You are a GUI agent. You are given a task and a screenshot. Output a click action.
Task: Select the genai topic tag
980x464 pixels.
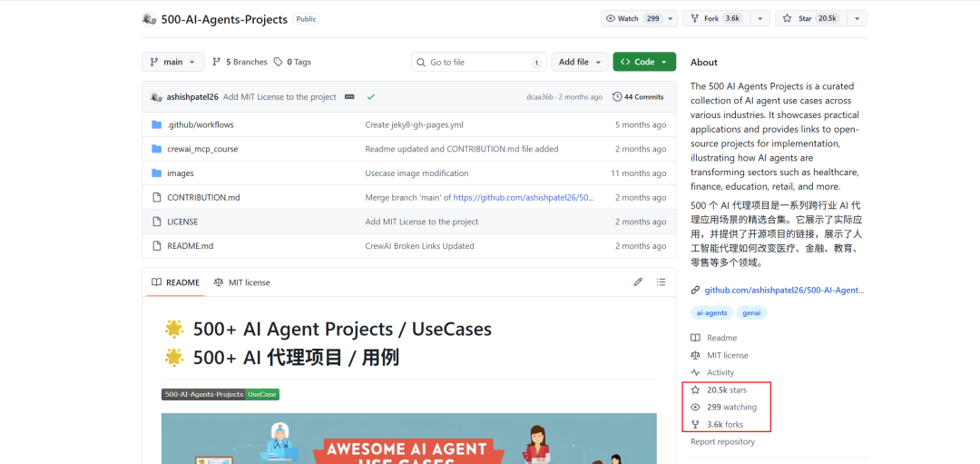click(751, 312)
